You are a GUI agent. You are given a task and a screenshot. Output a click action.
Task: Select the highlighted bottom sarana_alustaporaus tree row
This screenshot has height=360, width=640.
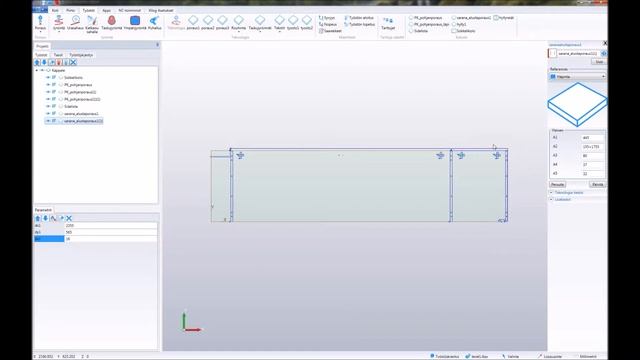[74, 121]
